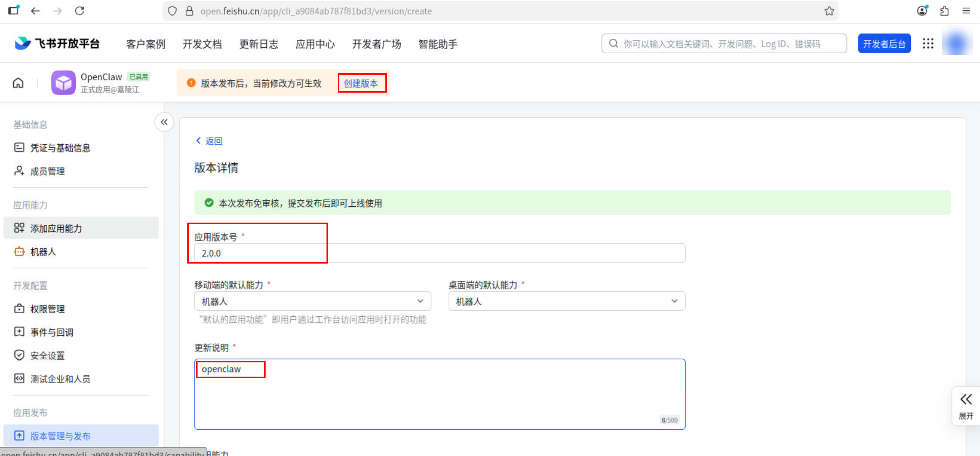Click the 已启用 status tag
This screenshot has width=980, height=456.
point(139,77)
